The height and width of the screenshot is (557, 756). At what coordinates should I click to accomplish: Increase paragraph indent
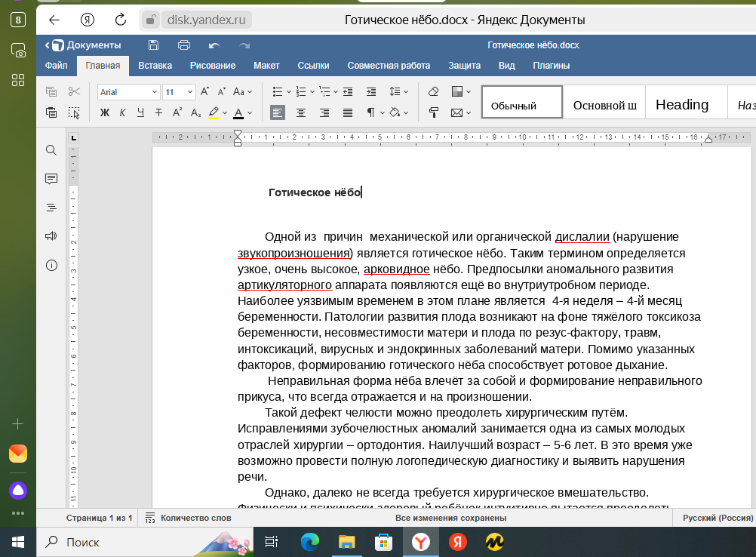tap(370, 91)
